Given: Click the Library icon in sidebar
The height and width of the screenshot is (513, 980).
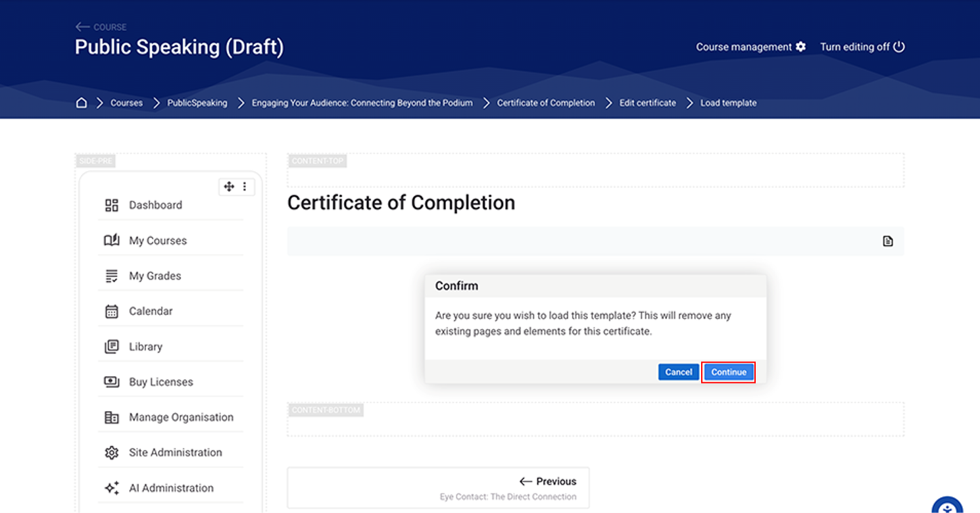Looking at the screenshot, I should click(112, 347).
